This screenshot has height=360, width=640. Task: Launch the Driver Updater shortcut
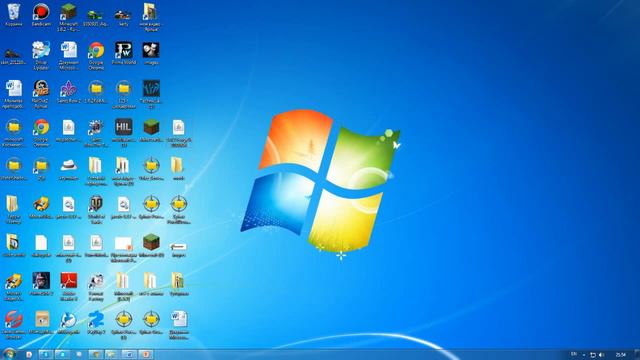[x=41, y=50]
